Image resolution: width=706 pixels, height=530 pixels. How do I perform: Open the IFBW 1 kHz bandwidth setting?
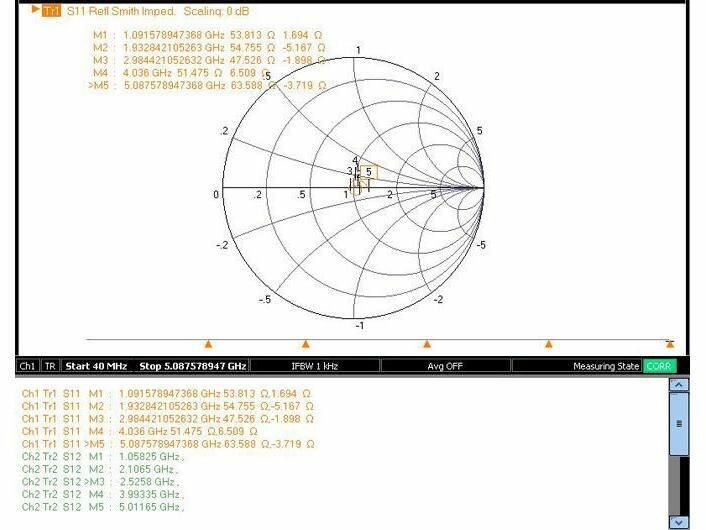(x=313, y=366)
